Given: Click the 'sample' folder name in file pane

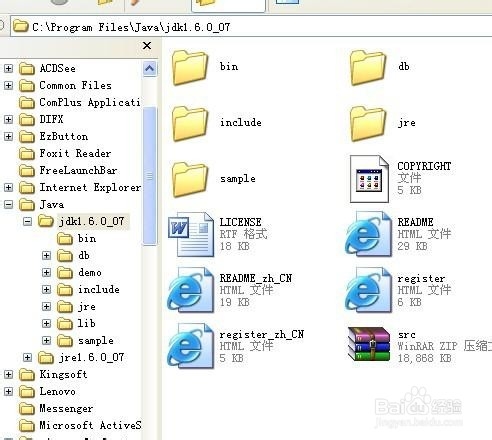Looking at the screenshot, I should (x=238, y=179).
